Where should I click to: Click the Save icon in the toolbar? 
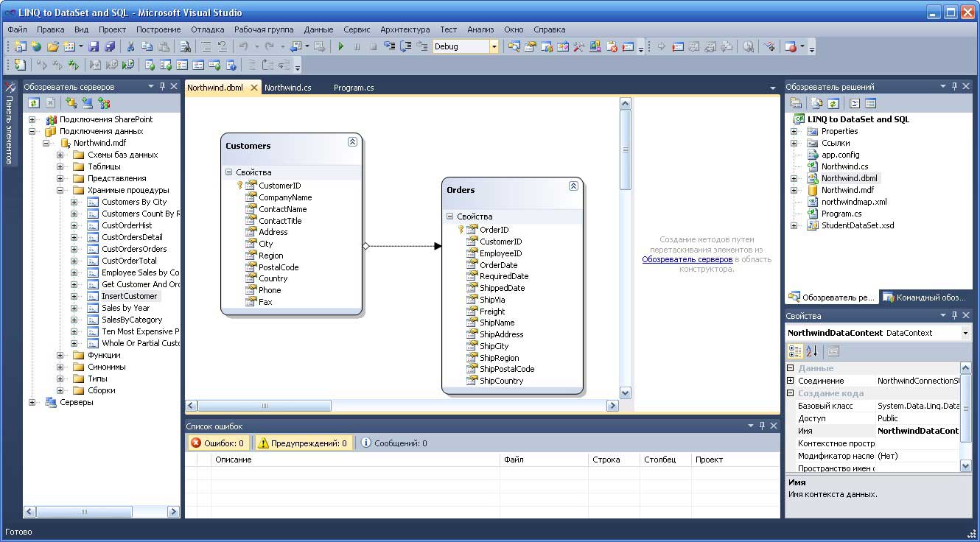tap(94, 46)
